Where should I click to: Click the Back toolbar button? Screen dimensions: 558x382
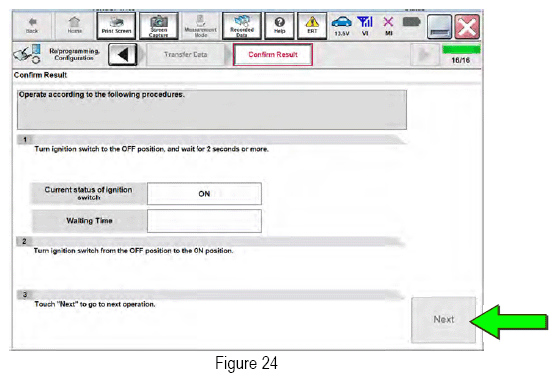tap(32, 26)
